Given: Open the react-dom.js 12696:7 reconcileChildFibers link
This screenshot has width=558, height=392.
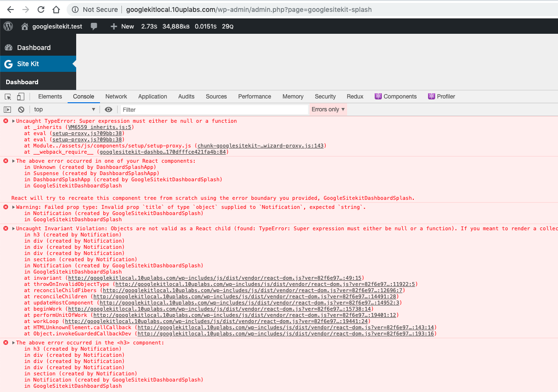Looking at the screenshot, I should point(252,290).
